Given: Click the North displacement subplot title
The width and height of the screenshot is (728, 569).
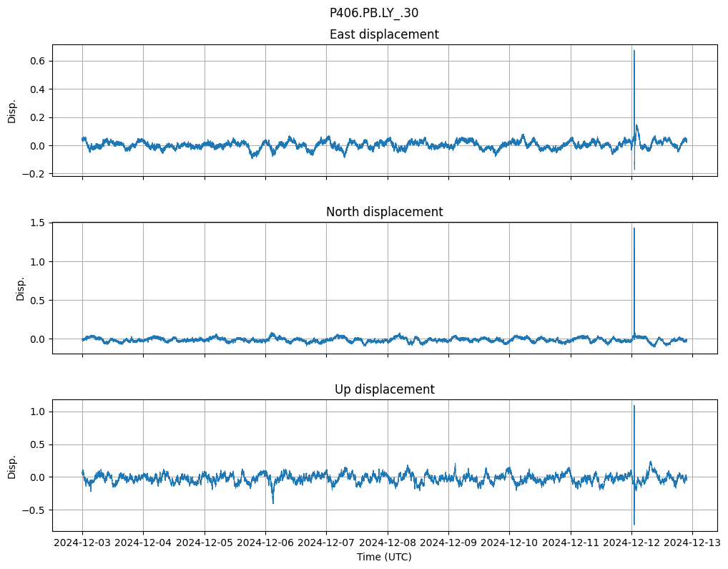Looking at the screenshot, I should (x=384, y=212).
